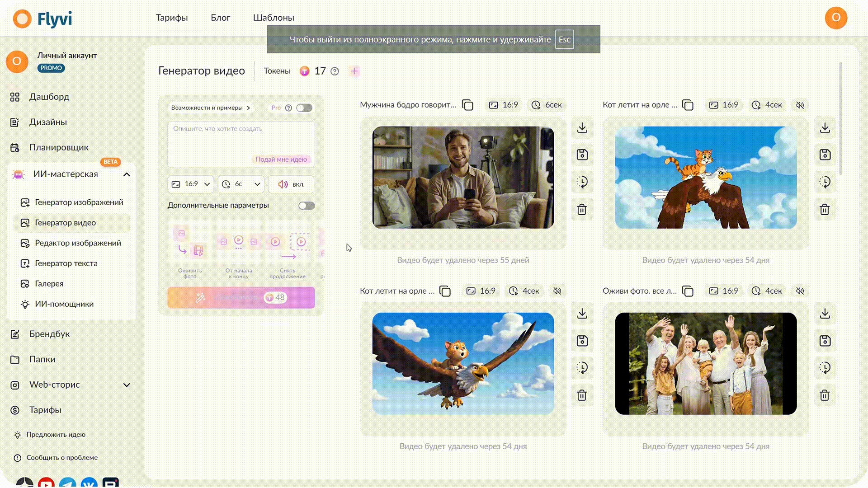Regenerate the man talking video
Viewport: 868px width, 488px height.
(x=582, y=182)
